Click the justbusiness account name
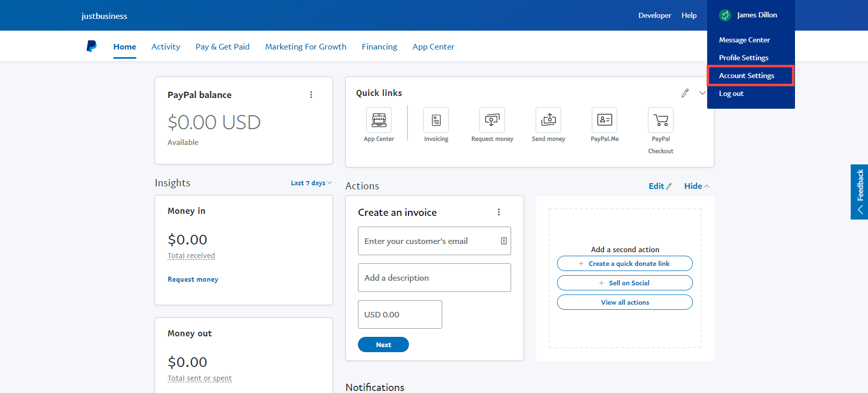Image resolution: width=868 pixels, height=393 pixels. coord(104,16)
